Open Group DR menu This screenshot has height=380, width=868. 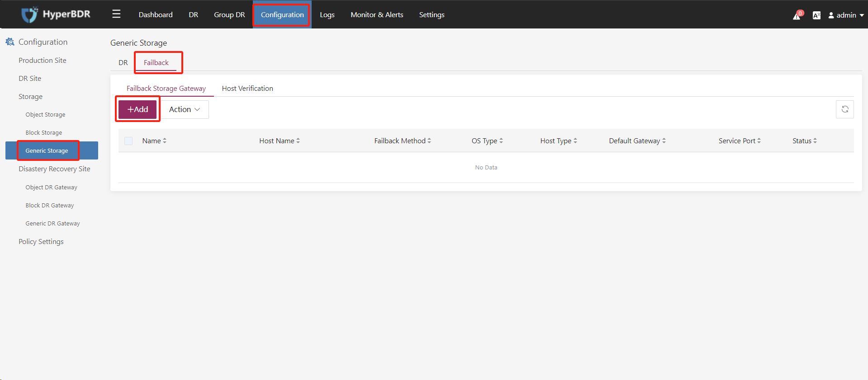pyautogui.click(x=229, y=14)
